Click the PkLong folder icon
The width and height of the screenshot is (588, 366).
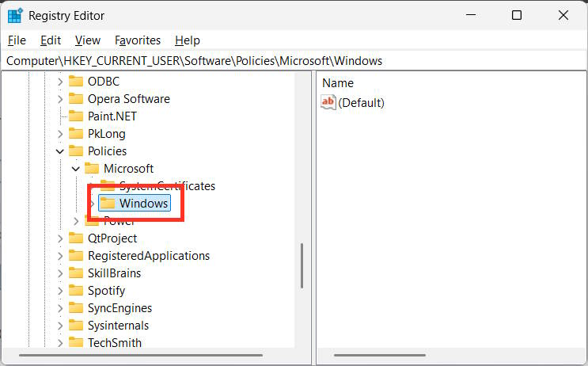click(76, 134)
